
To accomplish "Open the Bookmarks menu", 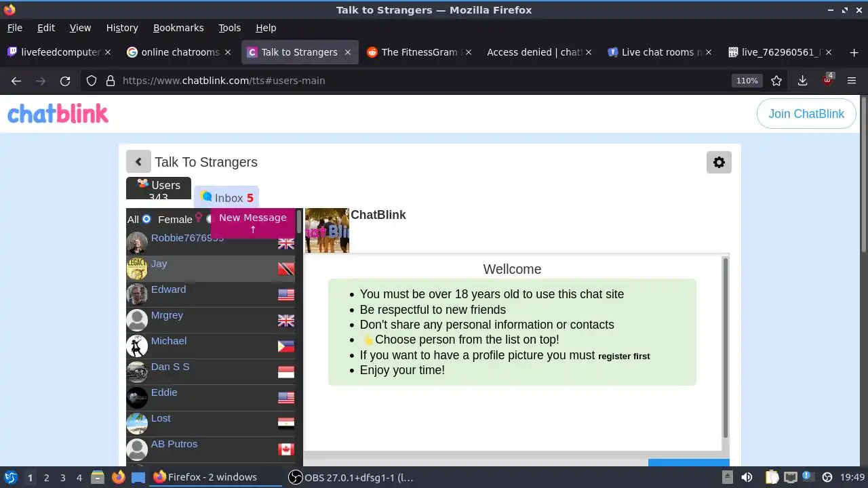I will pos(178,28).
